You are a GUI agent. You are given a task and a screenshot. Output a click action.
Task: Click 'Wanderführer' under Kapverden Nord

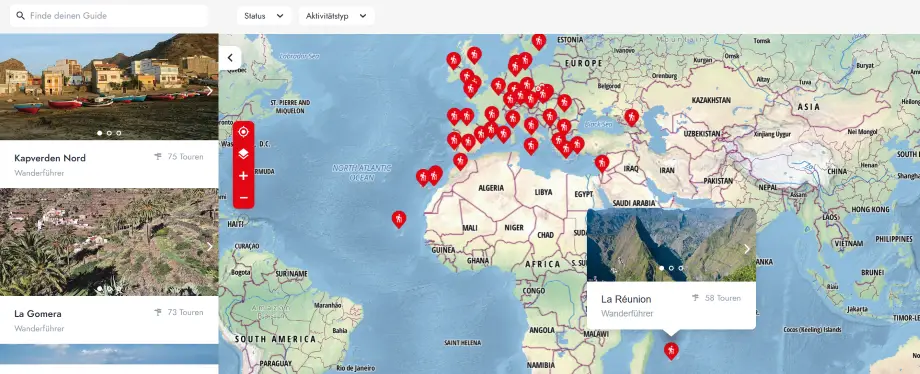[x=39, y=173]
